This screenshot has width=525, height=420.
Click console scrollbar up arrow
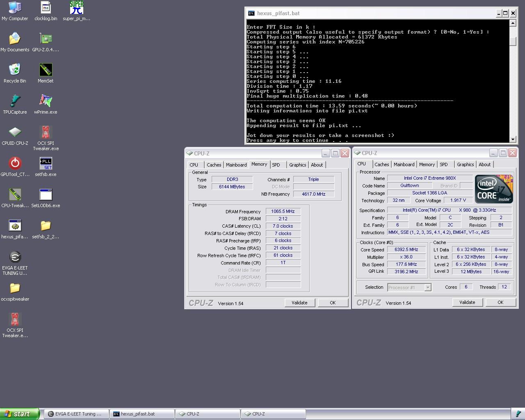pyautogui.click(x=513, y=23)
